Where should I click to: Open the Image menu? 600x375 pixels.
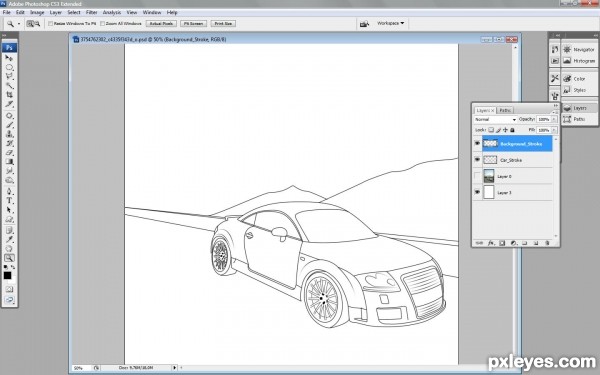(37, 13)
